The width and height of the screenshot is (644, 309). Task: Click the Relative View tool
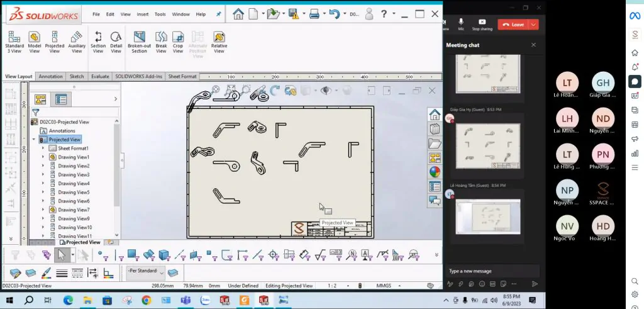(x=219, y=42)
